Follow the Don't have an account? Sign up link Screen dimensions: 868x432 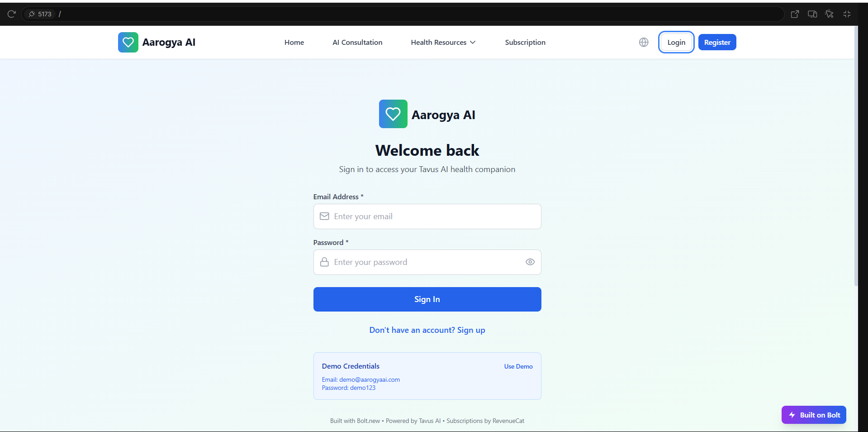click(427, 330)
